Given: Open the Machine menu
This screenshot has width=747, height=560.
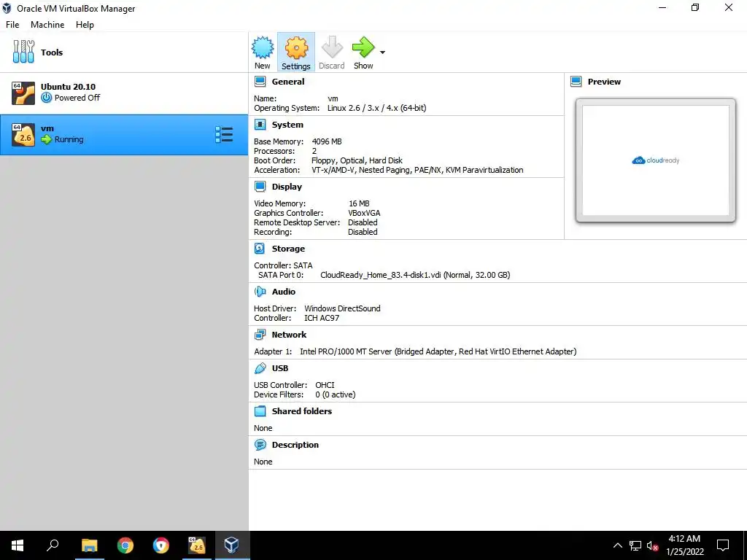Looking at the screenshot, I should pyautogui.click(x=47, y=25).
